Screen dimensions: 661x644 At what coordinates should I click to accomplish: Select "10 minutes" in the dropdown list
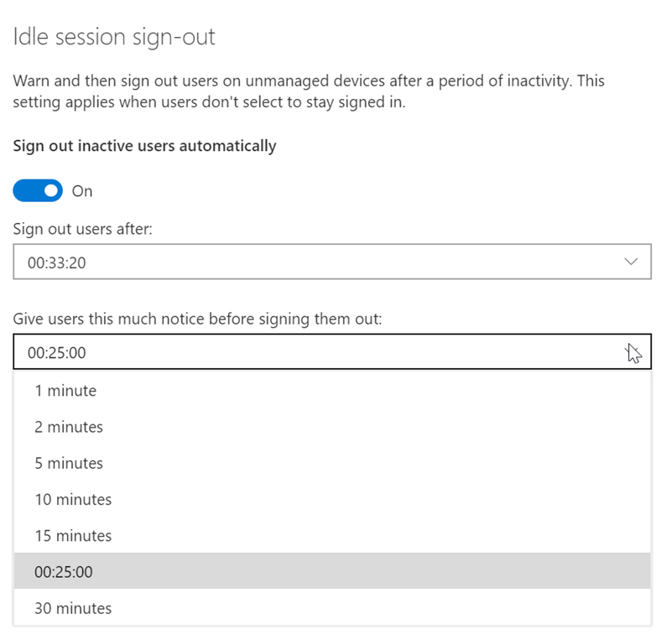[x=73, y=500]
